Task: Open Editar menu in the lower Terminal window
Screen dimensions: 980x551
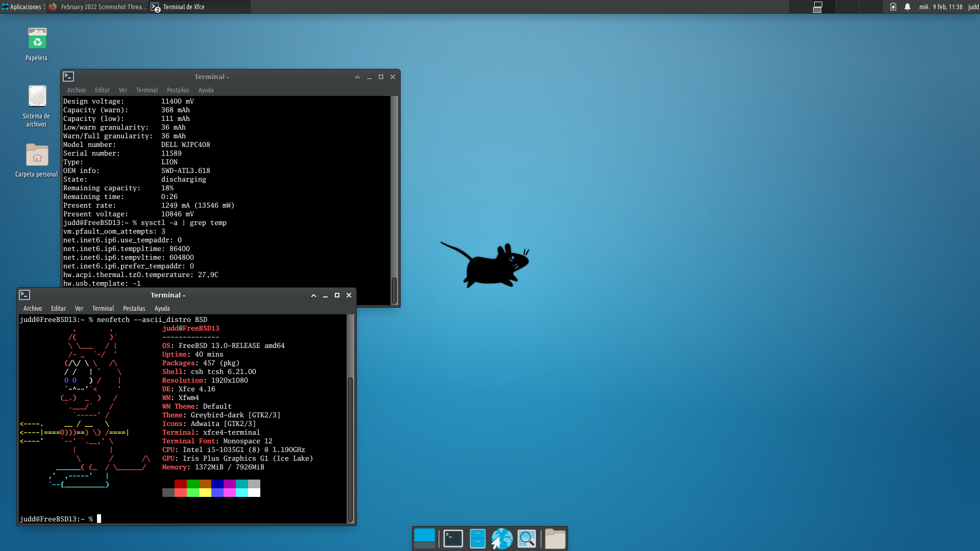Action: [x=58, y=308]
